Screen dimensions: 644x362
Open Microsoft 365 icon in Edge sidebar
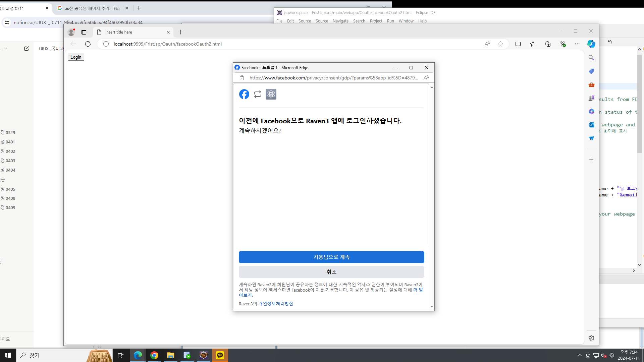pyautogui.click(x=591, y=111)
